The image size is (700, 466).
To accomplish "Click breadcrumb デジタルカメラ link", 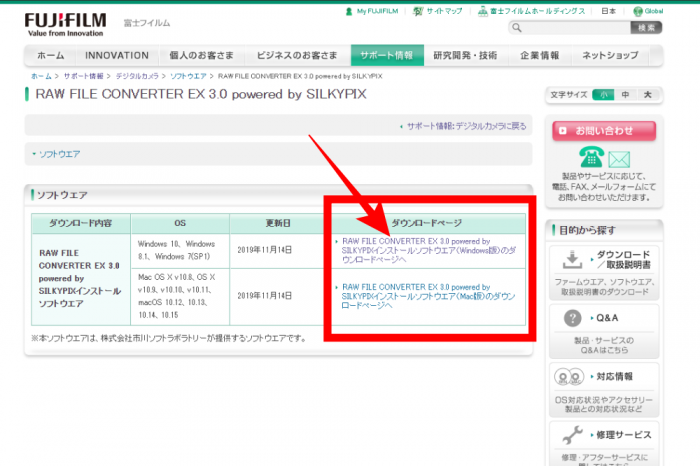I will click(x=137, y=76).
